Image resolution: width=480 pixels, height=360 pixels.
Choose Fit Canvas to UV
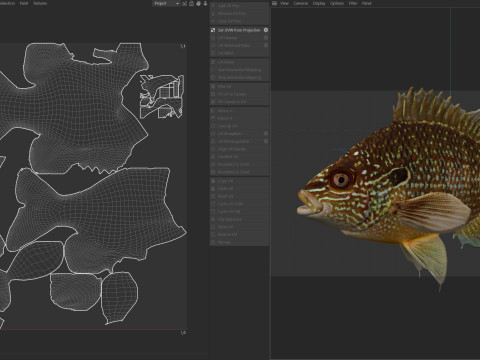pyautogui.click(x=232, y=102)
